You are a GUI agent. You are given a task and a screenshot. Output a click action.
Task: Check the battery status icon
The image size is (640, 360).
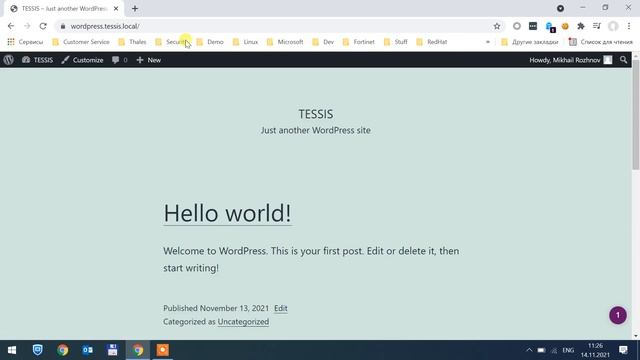click(542, 350)
